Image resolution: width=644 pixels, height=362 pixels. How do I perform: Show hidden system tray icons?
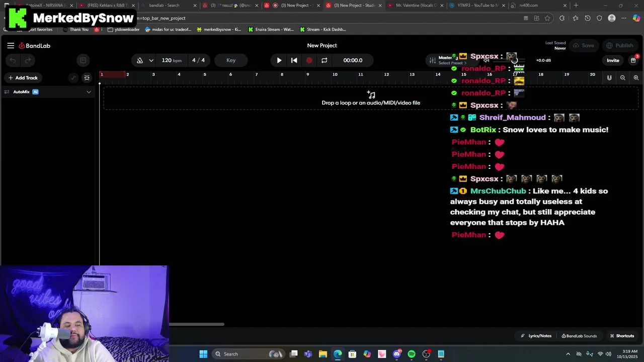click(568, 354)
